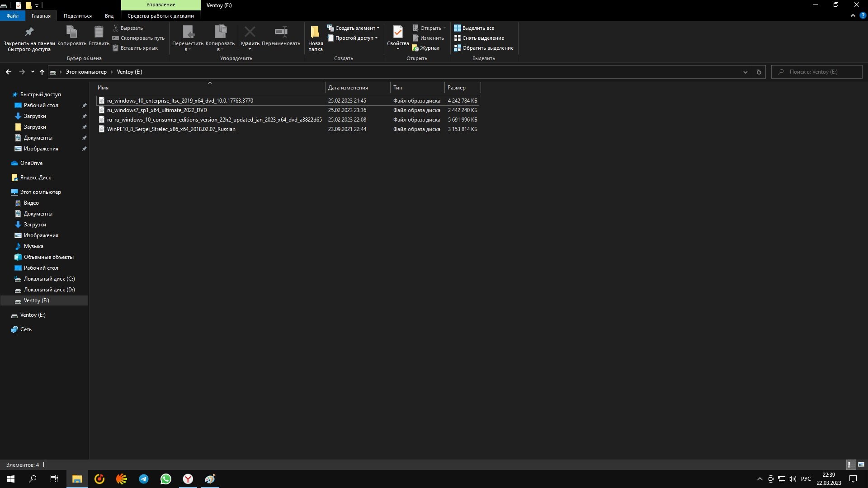Click Обратить выделение

(x=484, y=48)
